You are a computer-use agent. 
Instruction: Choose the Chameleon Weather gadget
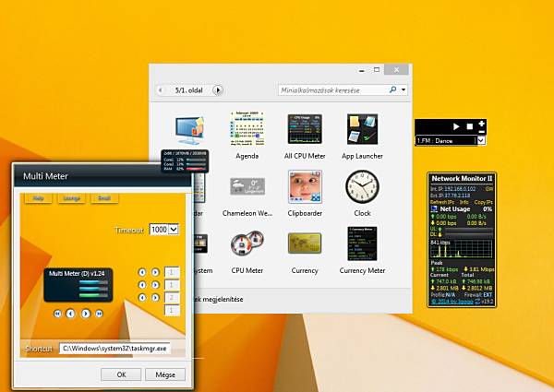pyautogui.click(x=247, y=186)
